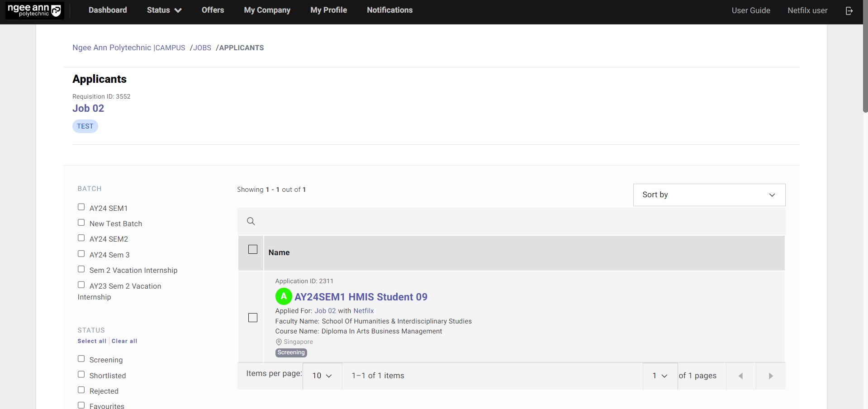Image resolution: width=868 pixels, height=409 pixels.
Task: Go to previous page arrow
Action: (740, 376)
